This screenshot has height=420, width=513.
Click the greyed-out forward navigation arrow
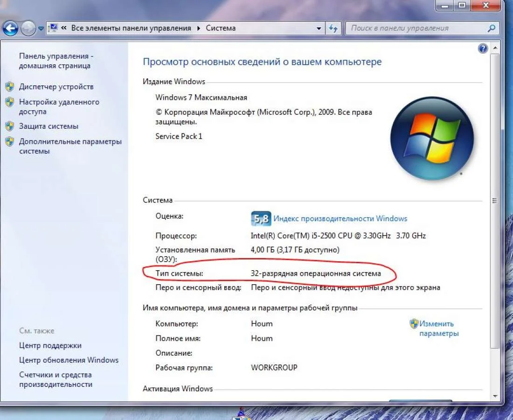pos(28,28)
